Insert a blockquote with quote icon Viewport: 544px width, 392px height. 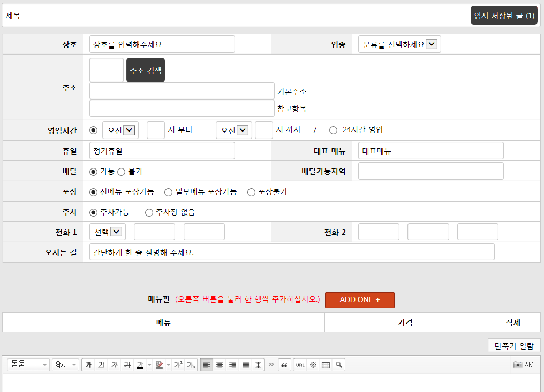click(x=284, y=365)
